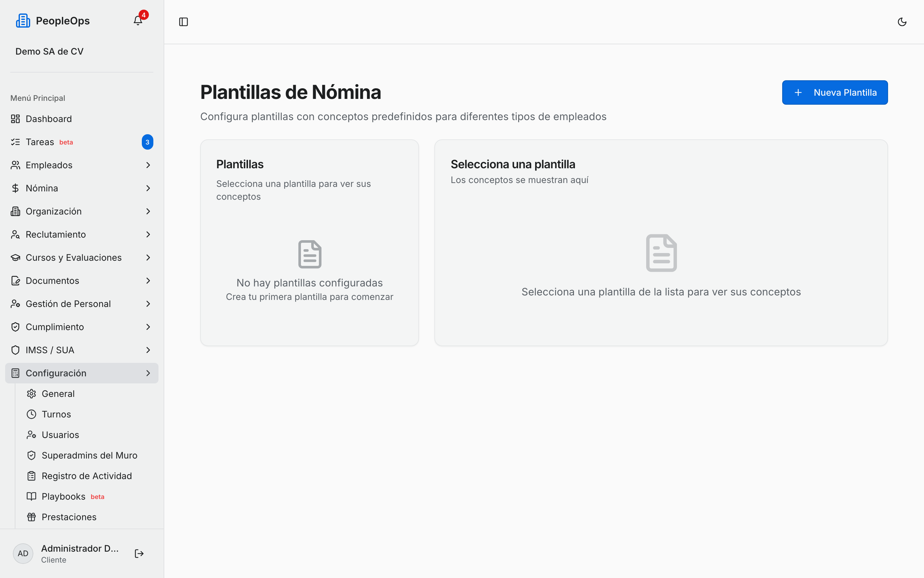Click the Dashboard grid icon
Image resolution: width=924 pixels, height=578 pixels.
[15, 119]
